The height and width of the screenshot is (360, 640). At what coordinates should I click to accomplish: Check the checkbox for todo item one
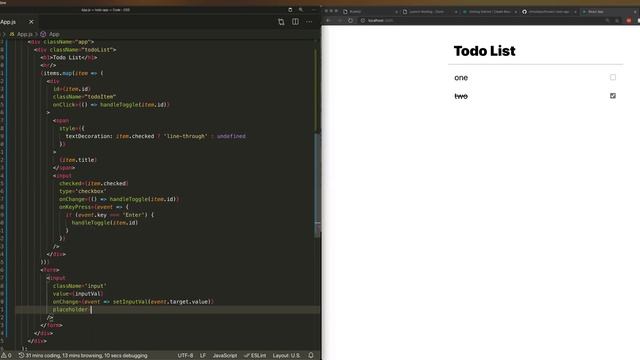click(x=613, y=77)
